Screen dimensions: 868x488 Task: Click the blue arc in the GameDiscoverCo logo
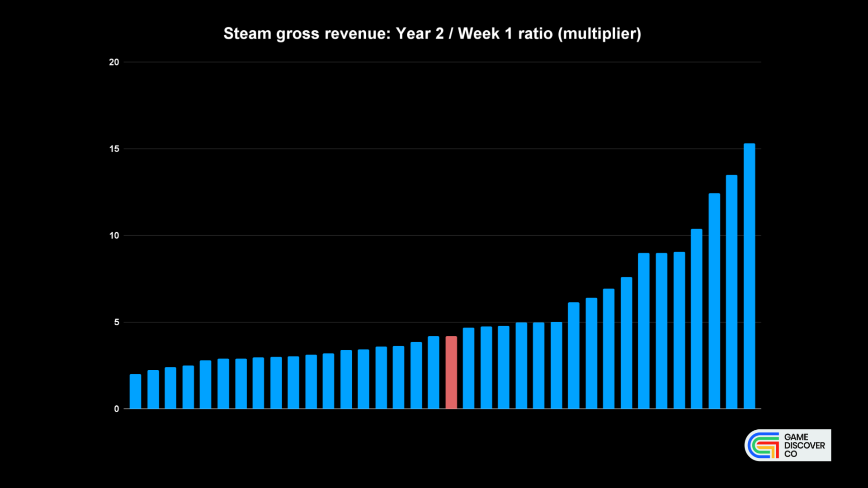click(750, 445)
